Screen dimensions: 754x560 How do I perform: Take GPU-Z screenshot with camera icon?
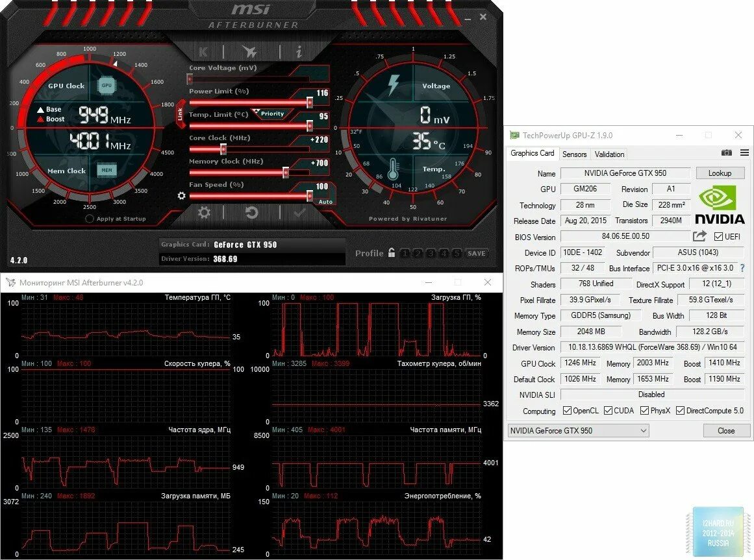(x=727, y=152)
